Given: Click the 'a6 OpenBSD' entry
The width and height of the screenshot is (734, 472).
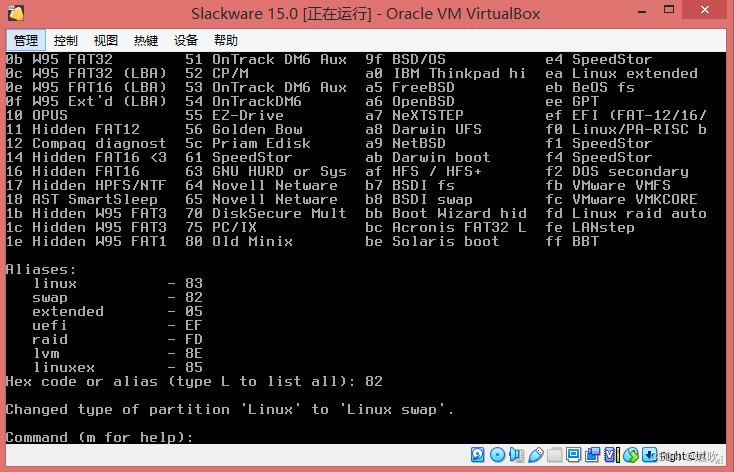Looking at the screenshot, I should (x=410, y=101).
